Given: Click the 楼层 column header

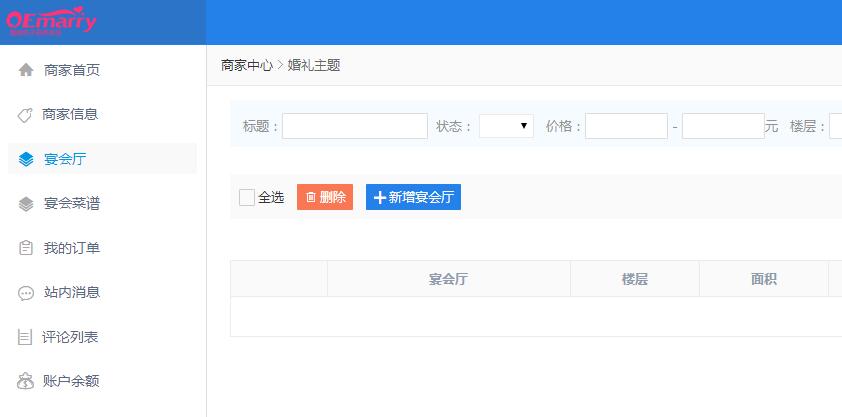Looking at the screenshot, I should pos(635,279).
